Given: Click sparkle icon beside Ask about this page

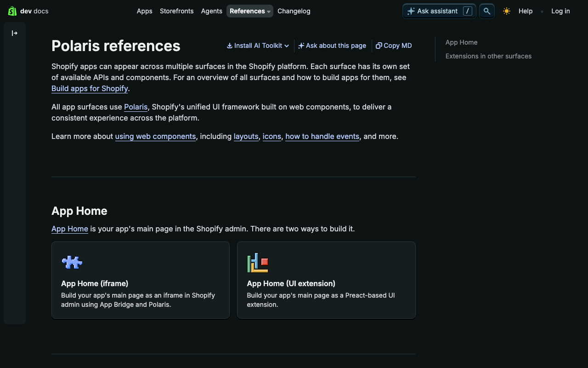Looking at the screenshot, I should [301, 46].
